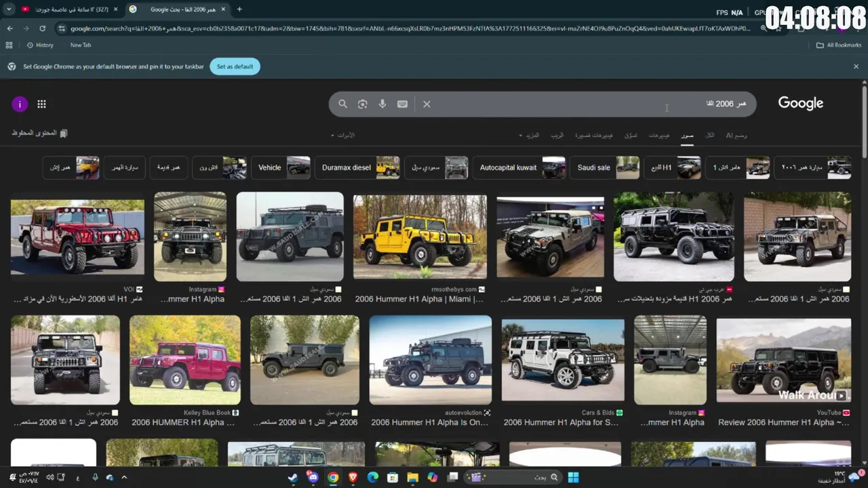Select the Web search tab
The height and width of the screenshot is (488, 868).
point(557,135)
